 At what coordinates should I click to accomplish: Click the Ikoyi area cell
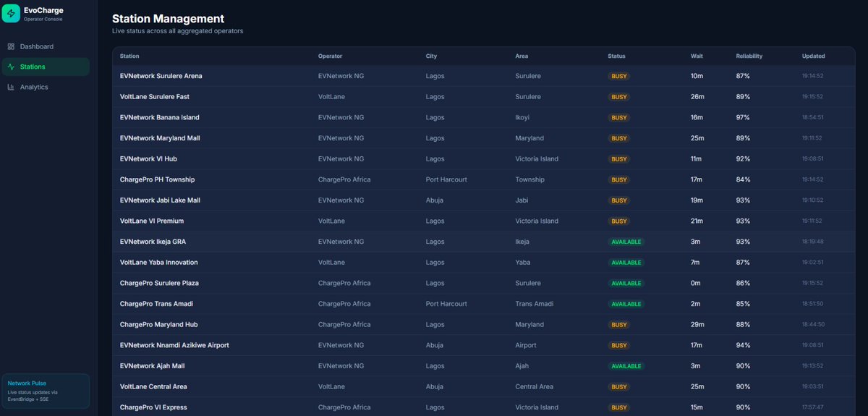pyautogui.click(x=523, y=117)
